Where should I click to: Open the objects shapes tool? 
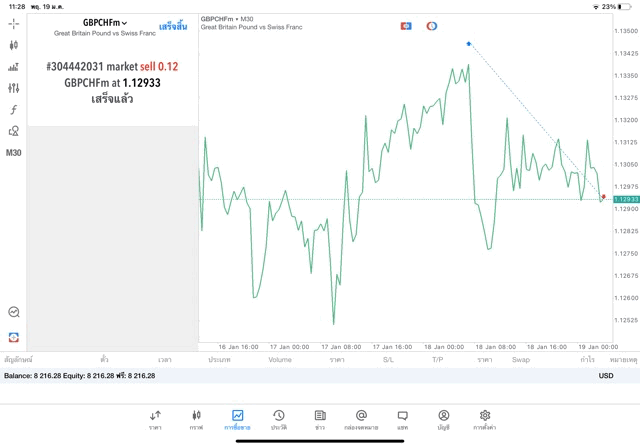click(x=13, y=131)
